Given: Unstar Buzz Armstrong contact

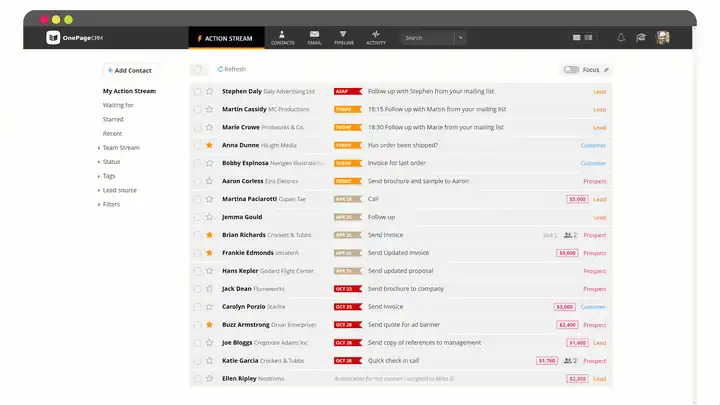Looking at the screenshot, I should 209,325.
